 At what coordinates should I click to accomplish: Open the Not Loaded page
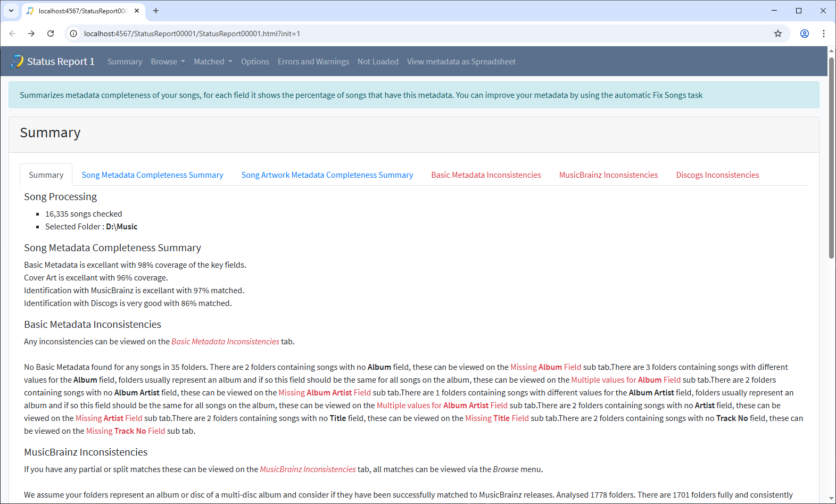(x=378, y=62)
